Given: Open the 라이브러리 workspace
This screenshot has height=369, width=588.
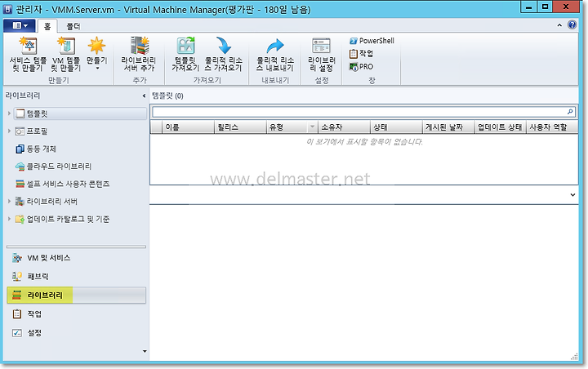Looking at the screenshot, I should (76, 296).
